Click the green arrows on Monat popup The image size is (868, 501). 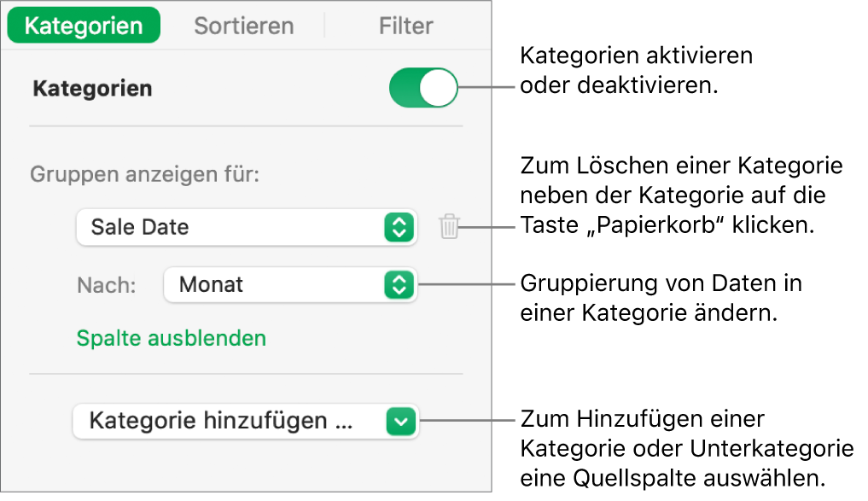pos(399,285)
